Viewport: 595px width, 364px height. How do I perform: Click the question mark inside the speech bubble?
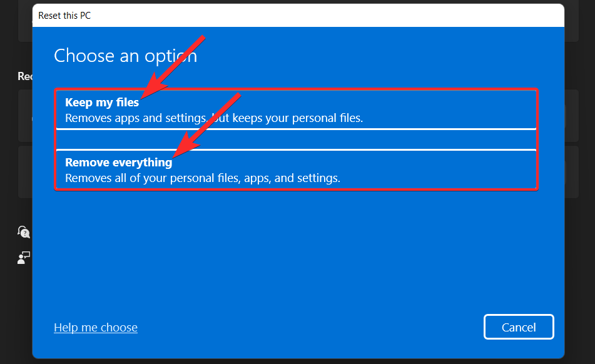23,232
